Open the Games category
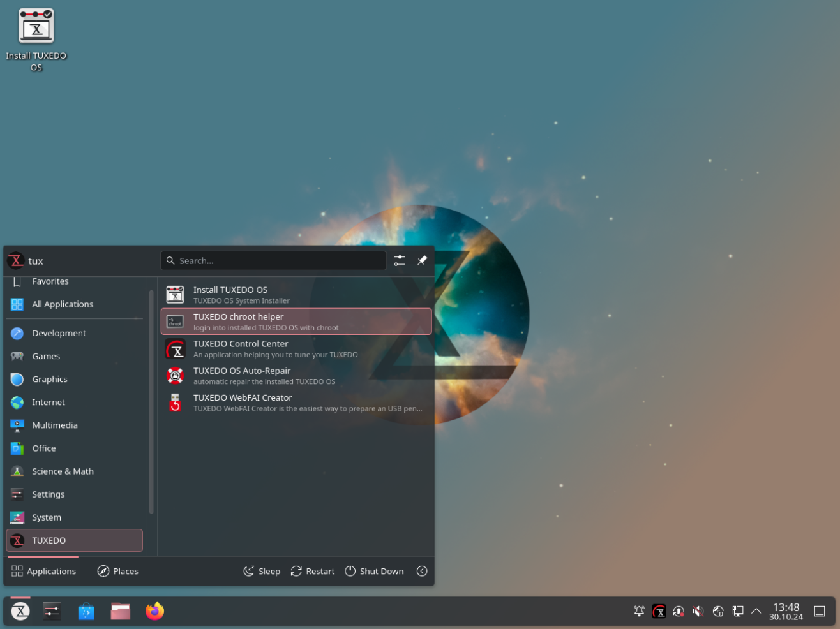The height and width of the screenshot is (629, 840). (x=75, y=356)
